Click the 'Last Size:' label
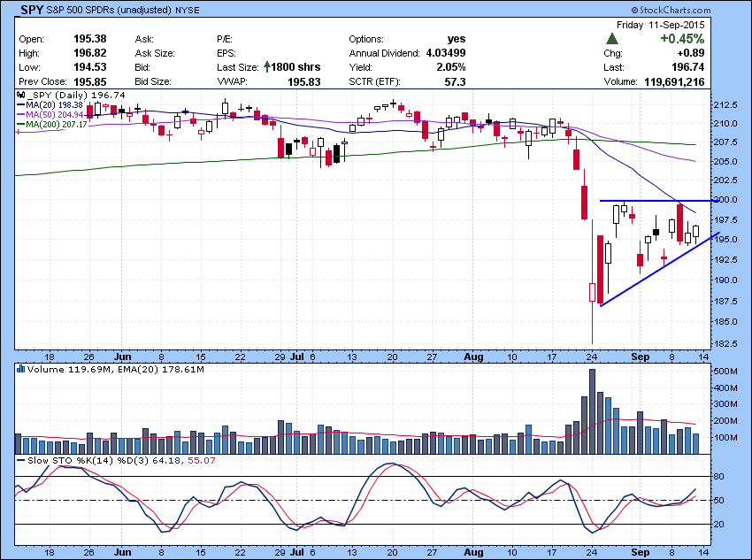The width and height of the screenshot is (752, 560). point(238,67)
